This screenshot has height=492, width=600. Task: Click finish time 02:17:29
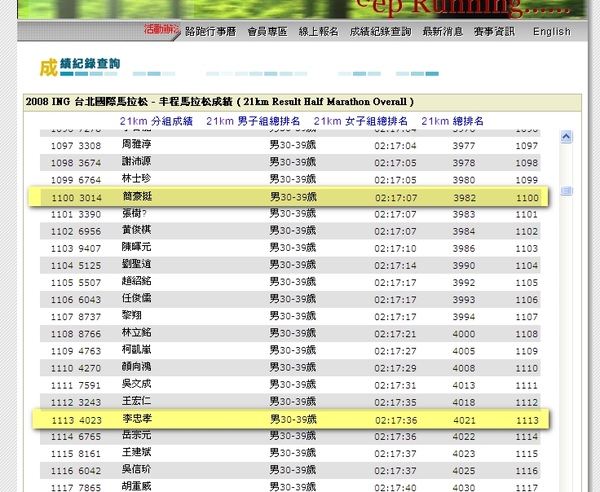pos(395,368)
